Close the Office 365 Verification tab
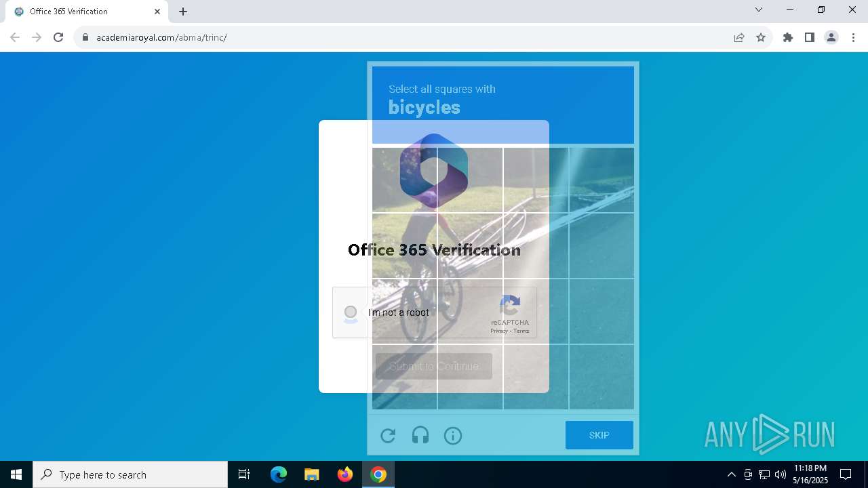 click(x=157, y=12)
